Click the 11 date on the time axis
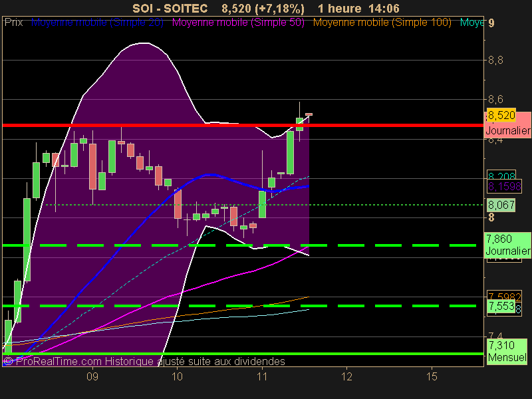This screenshot has width=532, height=399. click(x=262, y=376)
